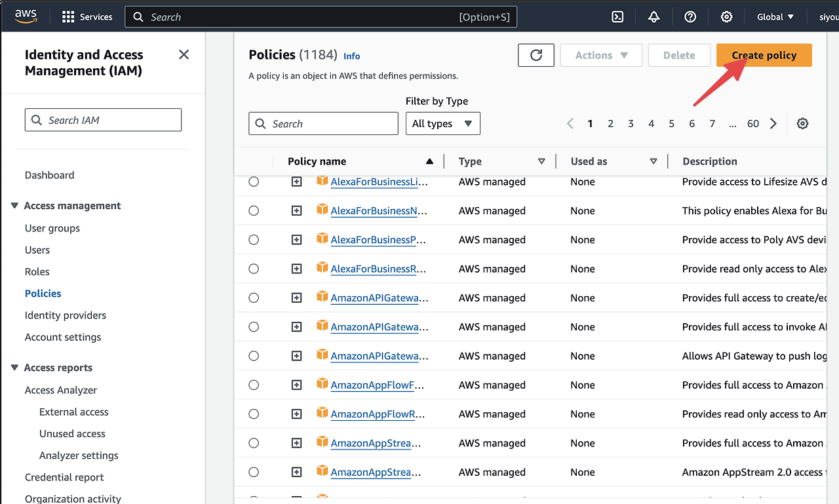Image resolution: width=839 pixels, height=504 pixels.
Task: Sort by Policy name ascending arrow
Action: pyautogui.click(x=429, y=161)
